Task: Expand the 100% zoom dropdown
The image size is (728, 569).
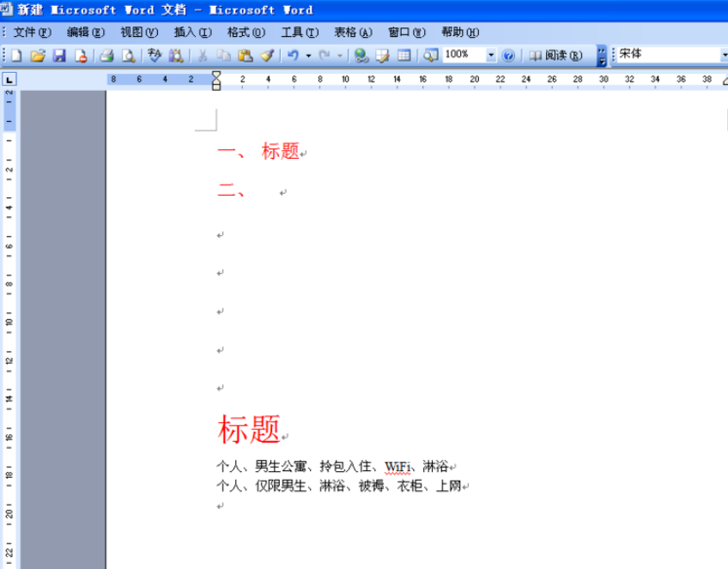Action: [x=491, y=55]
